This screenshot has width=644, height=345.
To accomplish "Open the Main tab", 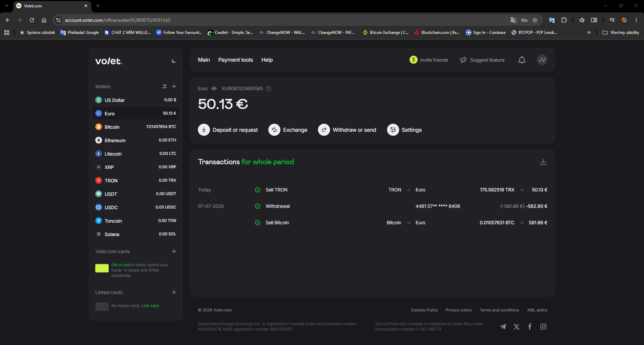I will (204, 60).
